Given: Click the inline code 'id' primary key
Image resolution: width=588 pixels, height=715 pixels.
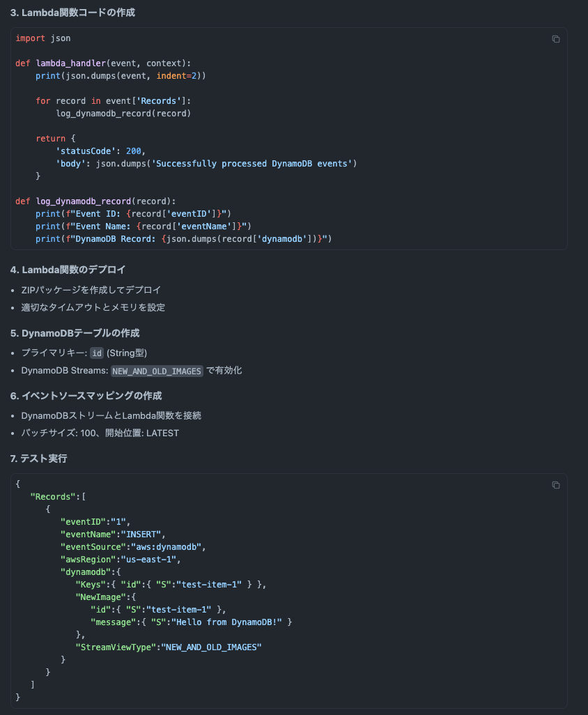Looking at the screenshot, I should pyautogui.click(x=97, y=353).
